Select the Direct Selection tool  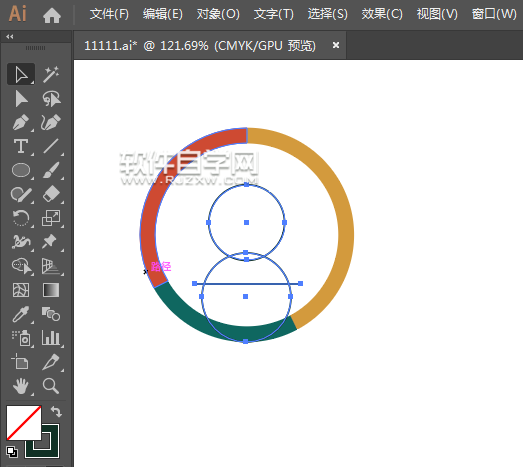coord(21,99)
